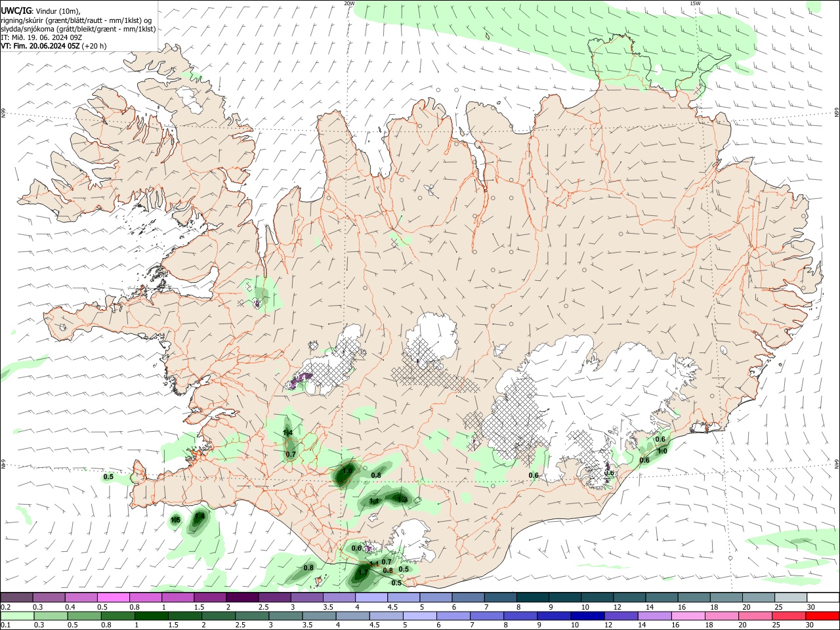This screenshot has width=840, height=630.
Task: Click the lightest green 0.1 swatch in lower legend
Action: [x=17, y=616]
